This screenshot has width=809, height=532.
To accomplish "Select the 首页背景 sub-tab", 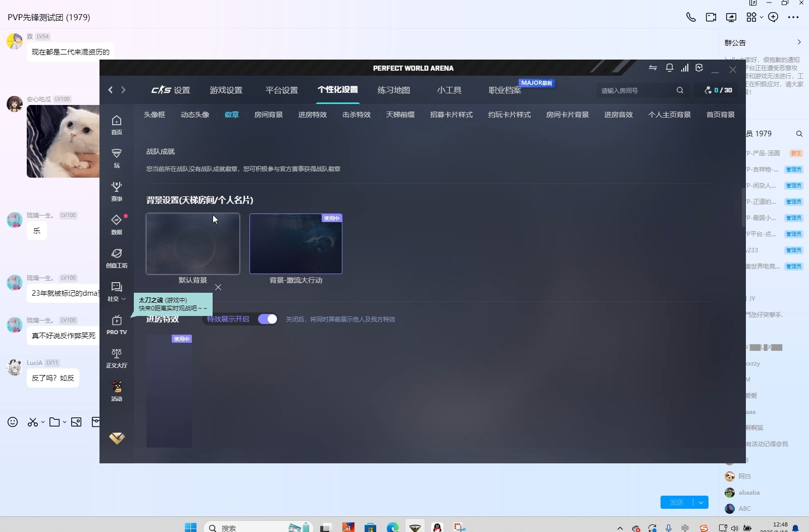I will click(x=721, y=115).
